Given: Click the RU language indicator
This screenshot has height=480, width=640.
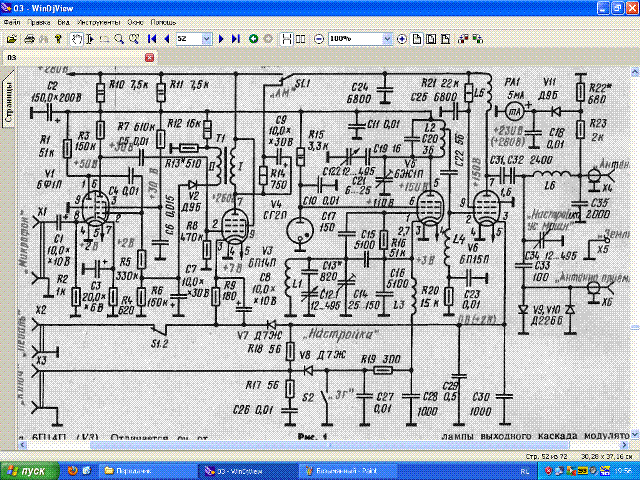Looking at the screenshot, I should 525,471.
